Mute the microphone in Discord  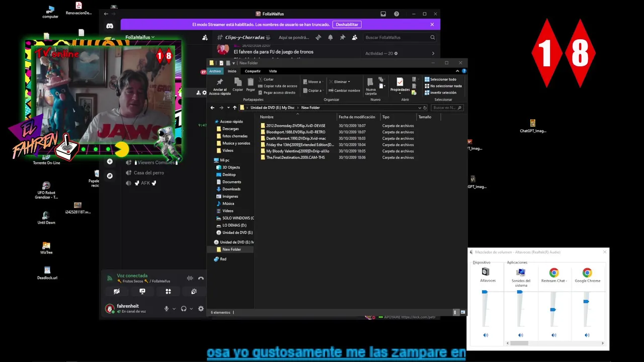pos(167,309)
